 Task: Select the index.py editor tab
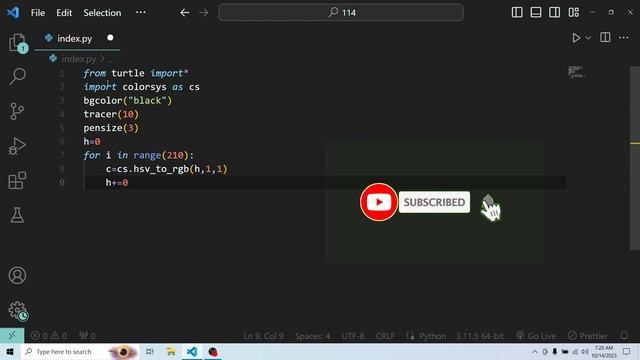tap(78, 38)
